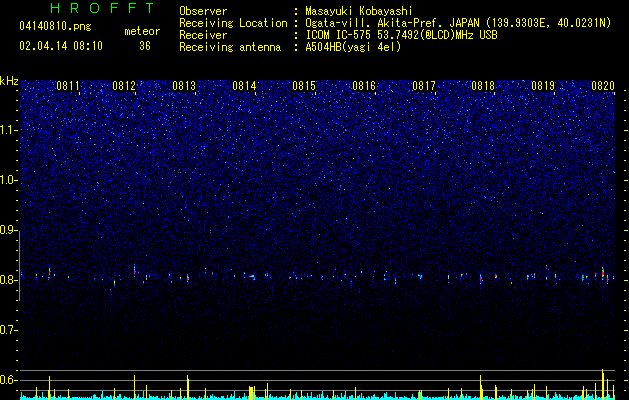
Task: Click the 0816 time marker
Action: (364, 86)
